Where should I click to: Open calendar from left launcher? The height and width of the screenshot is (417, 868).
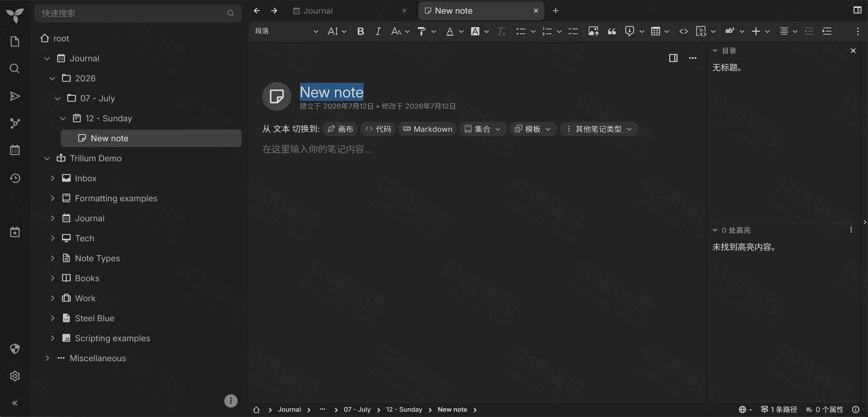[15, 150]
